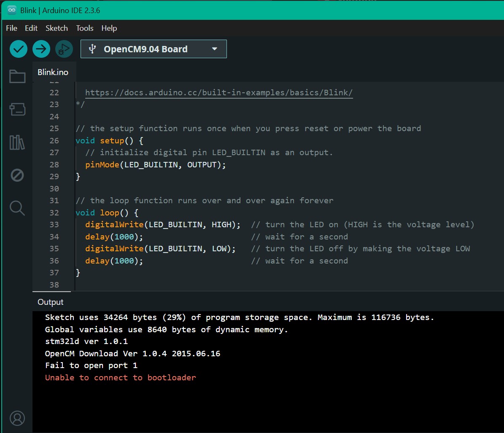Viewport: 504px width, 433px height.
Task: Select the Blink.ino editor tab
Action: [53, 72]
